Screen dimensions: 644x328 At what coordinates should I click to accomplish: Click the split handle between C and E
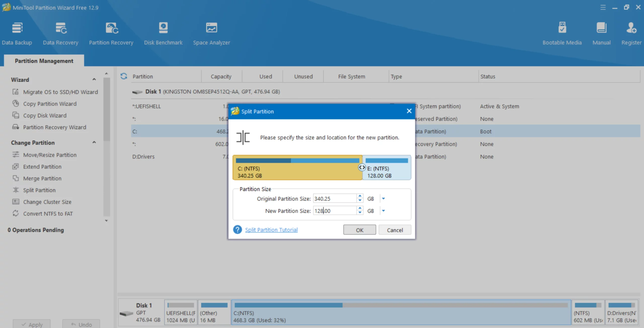pos(362,168)
